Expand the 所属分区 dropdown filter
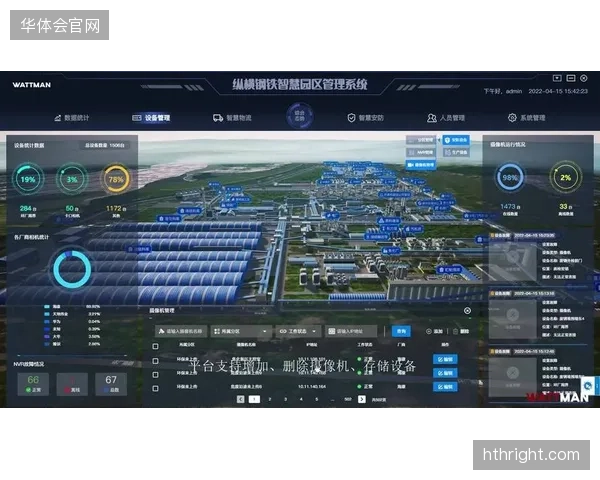Screen dimensions: 600x480 241,331
